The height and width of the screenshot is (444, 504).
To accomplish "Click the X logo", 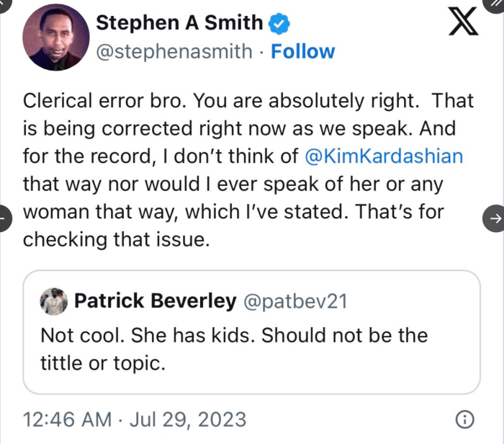I will tap(464, 25).
